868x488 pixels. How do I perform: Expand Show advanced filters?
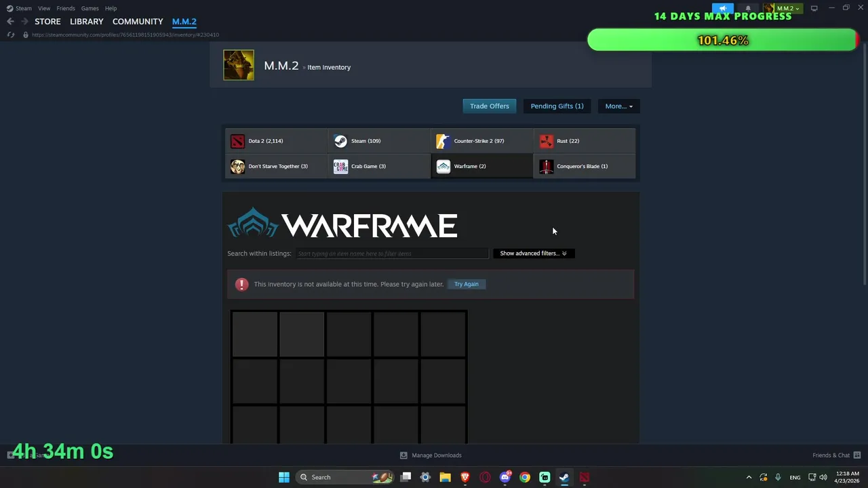tap(533, 253)
